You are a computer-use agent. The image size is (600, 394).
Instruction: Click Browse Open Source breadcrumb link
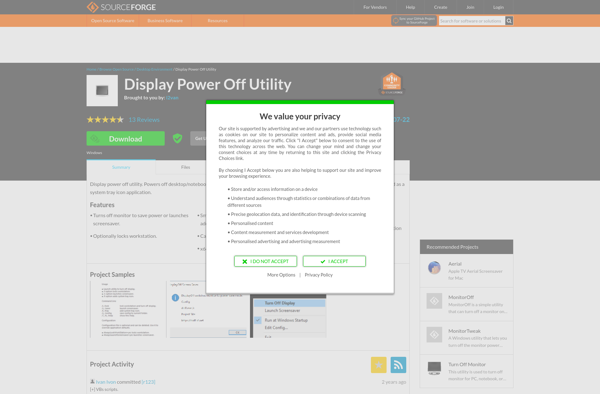(116, 69)
